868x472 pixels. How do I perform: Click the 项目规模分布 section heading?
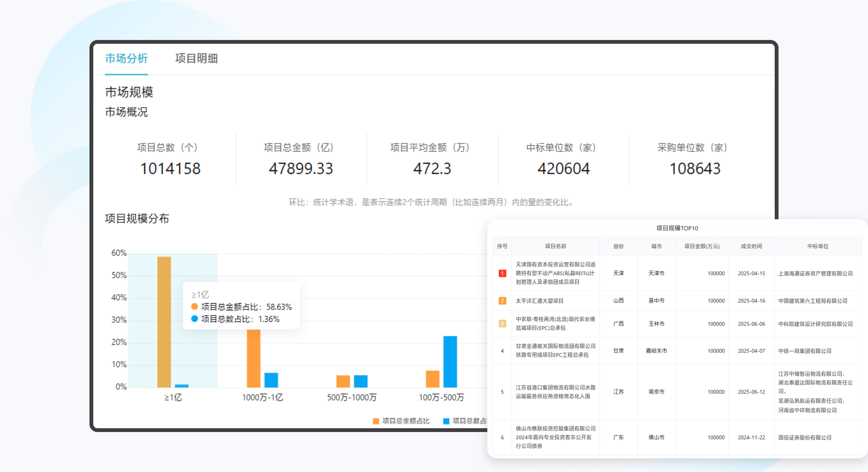pos(137,218)
